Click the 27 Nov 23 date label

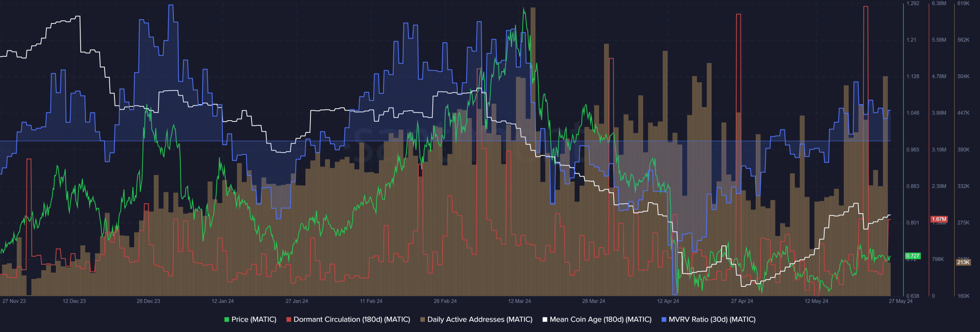[x=14, y=301]
